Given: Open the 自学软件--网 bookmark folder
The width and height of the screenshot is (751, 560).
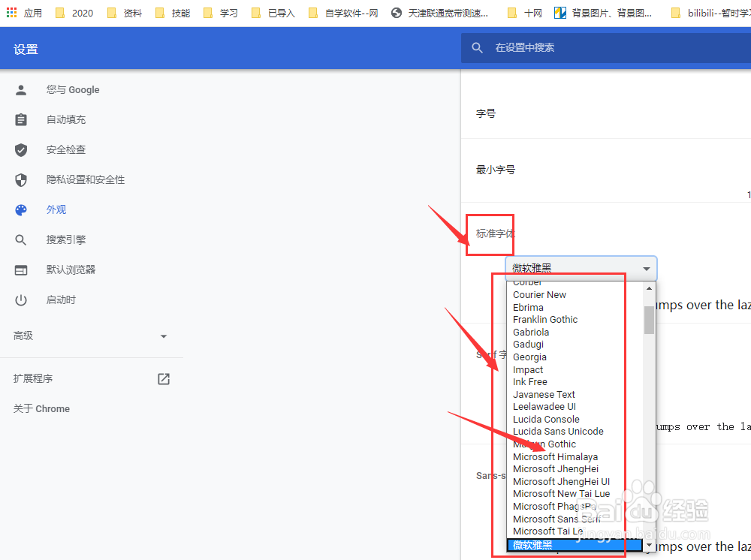Looking at the screenshot, I should [343, 13].
